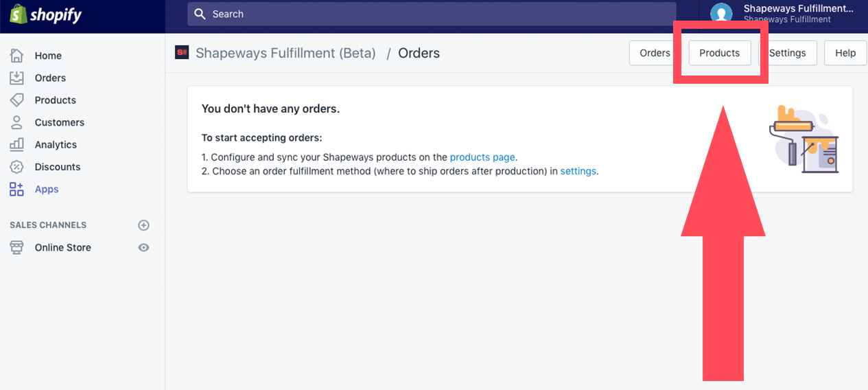Click the Shopify logo
The image size is (868, 390).
[45, 14]
